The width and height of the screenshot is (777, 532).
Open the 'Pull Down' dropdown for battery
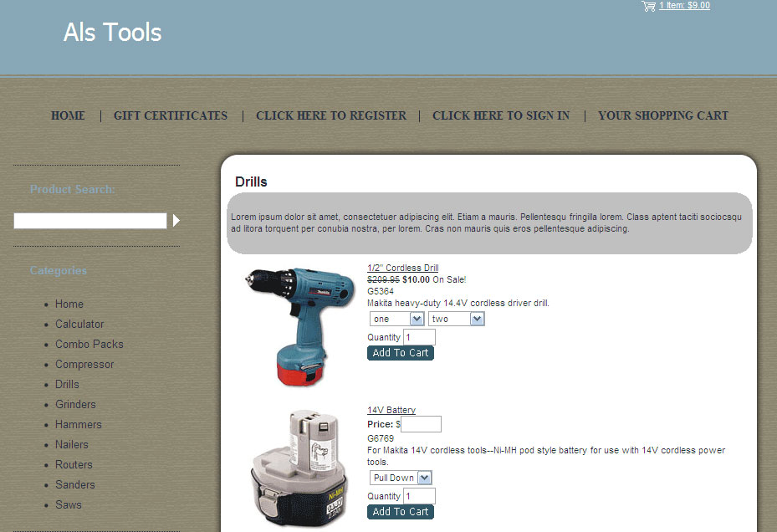401,478
